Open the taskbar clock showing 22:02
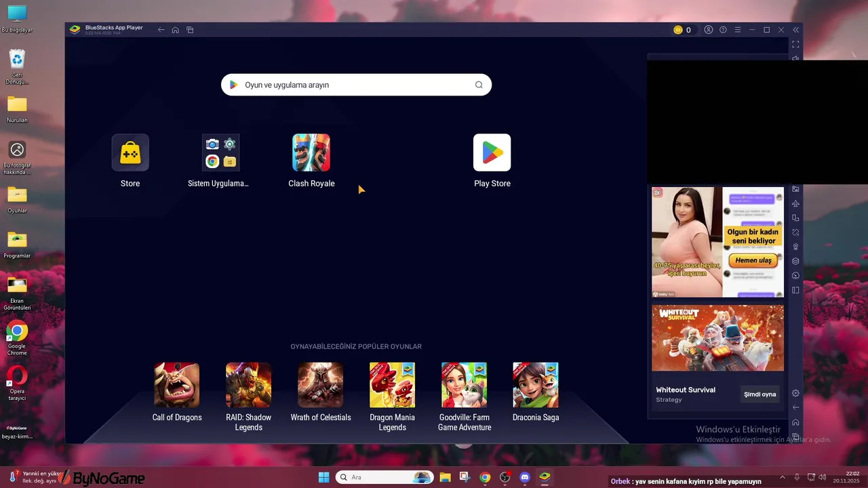This screenshot has height=488, width=868. point(846,477)
